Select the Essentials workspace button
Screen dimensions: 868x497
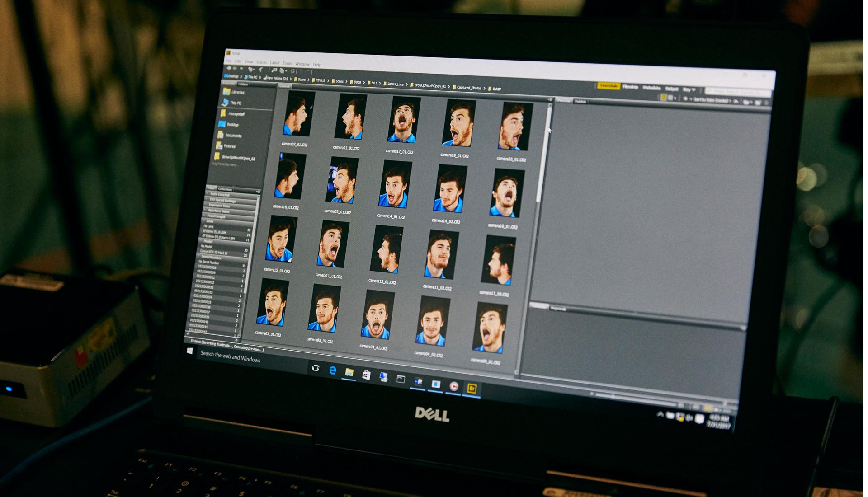608,85
